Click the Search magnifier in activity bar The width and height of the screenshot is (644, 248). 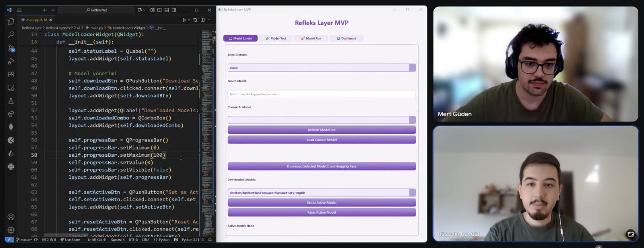(11, 35)
